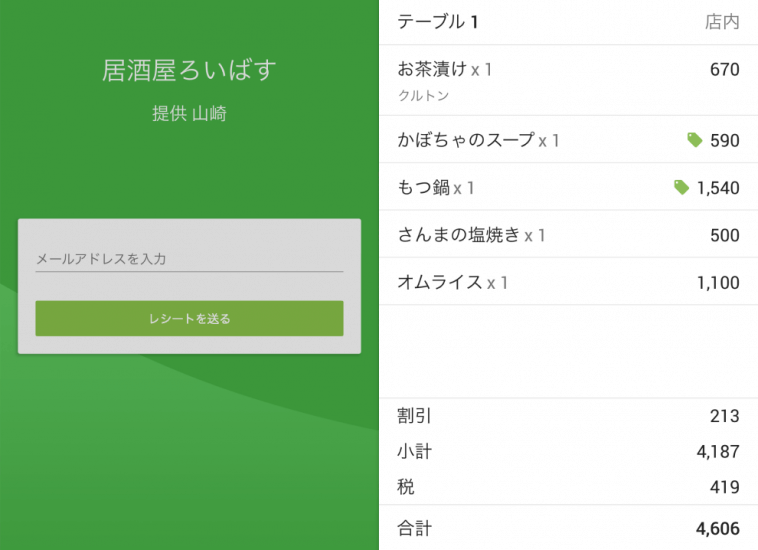Click the 合計 label

tap(414, 528)
